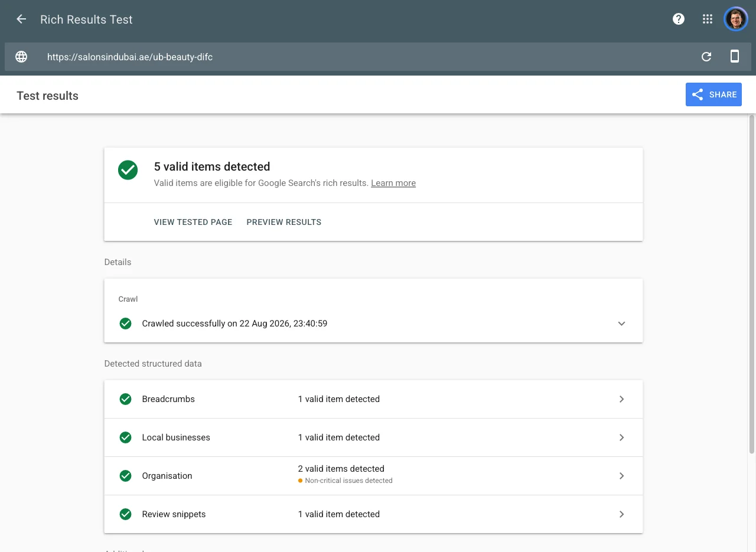This screenshot has height=552, width=756.
Task: Select the Breadcrumbs label
Action: (x=168, y=399)
